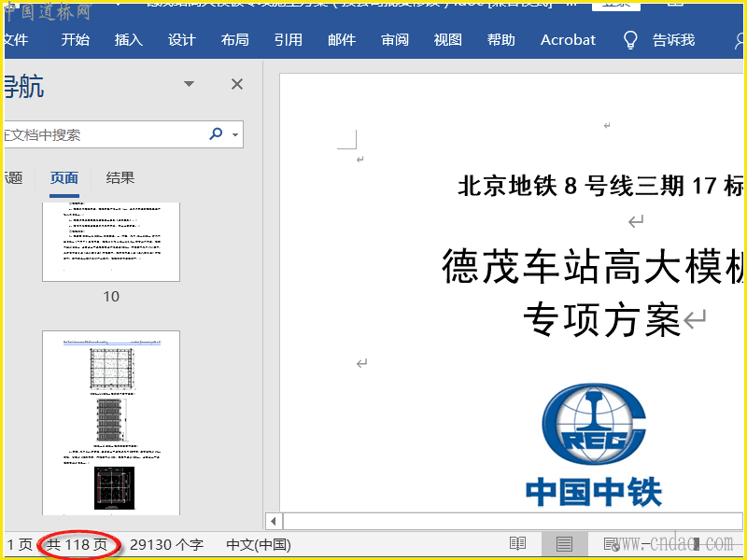Expand the search options dropdown arrow
Screen dimensions: 747x560
click(235, 134)
